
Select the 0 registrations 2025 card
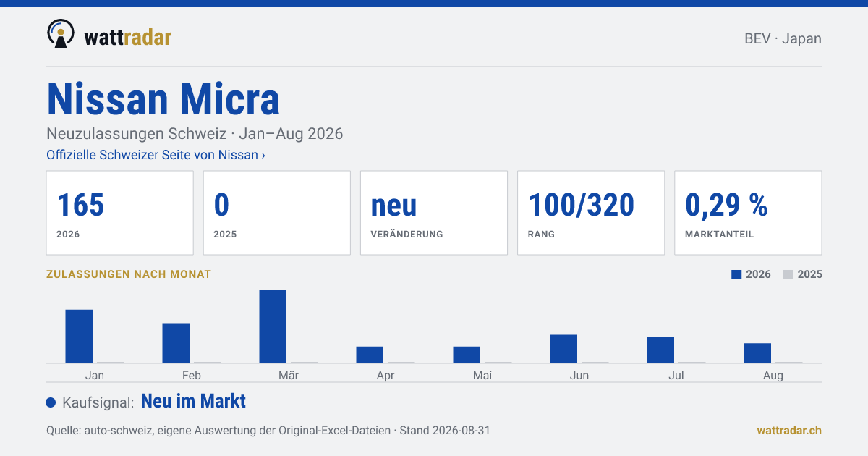point(277,213)
